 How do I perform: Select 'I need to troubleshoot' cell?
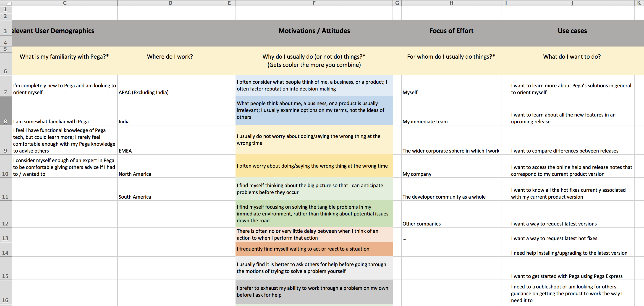pyautogui.click(x=572, y=292)
